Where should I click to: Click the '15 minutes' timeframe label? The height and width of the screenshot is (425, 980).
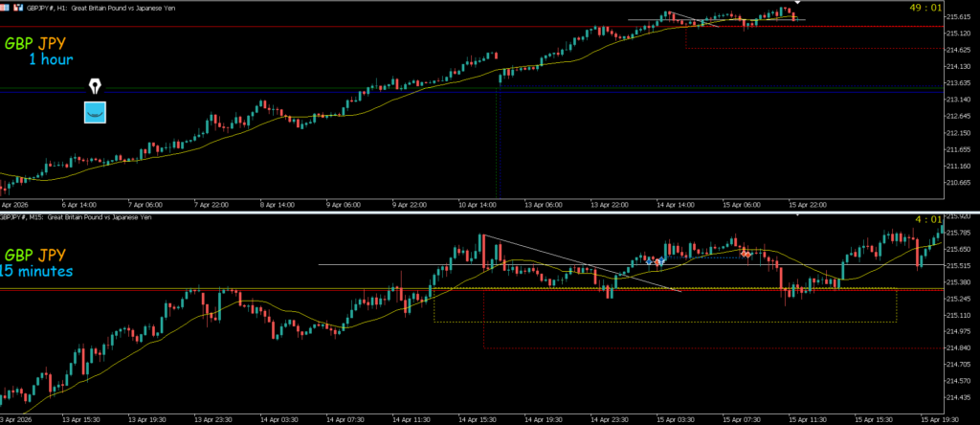coord(36,271)
